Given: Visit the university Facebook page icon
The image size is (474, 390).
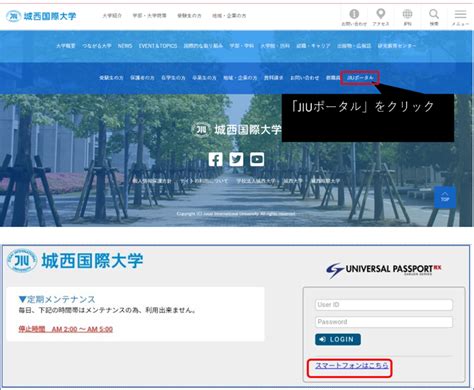Looking at the screenshot, I should click(216, 159).
